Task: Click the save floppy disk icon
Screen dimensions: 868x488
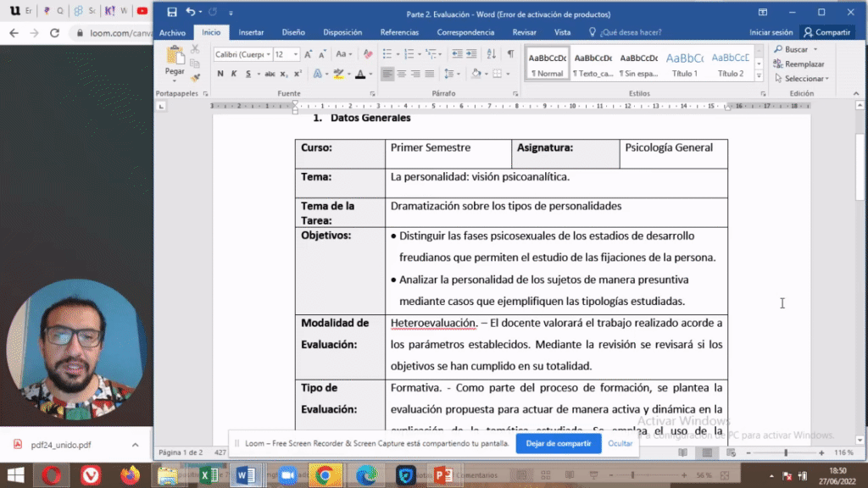Action: (172, 13)
